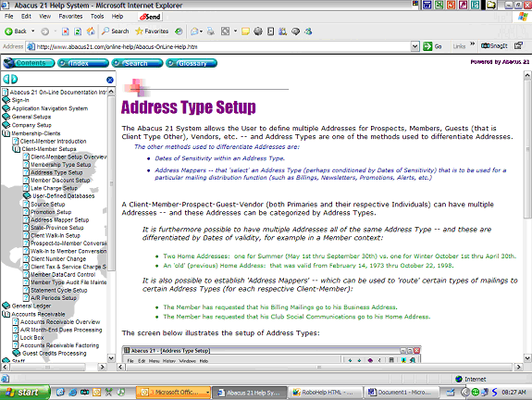This screenshot has width=532, height=400.
Task: Click the previous topic arrow icon
Action: point(6,79)
